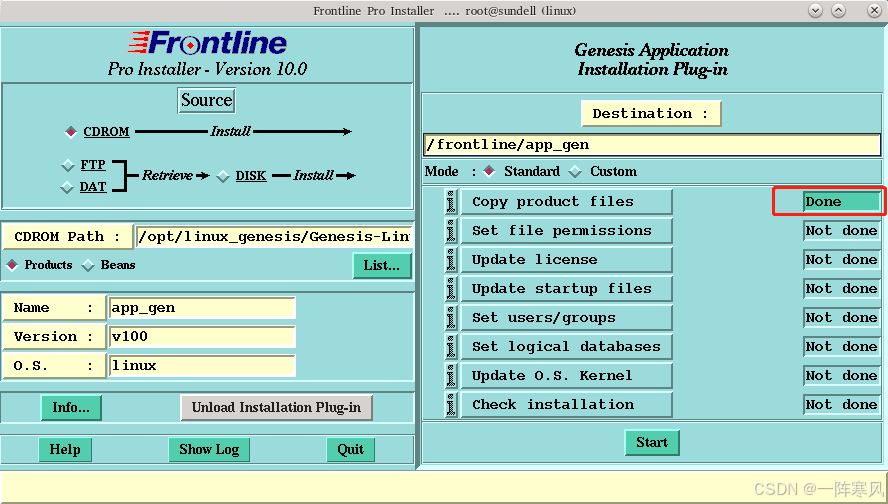Open info for Copy product files step
Image resolution: width=888 pixels, height=504 pixels.
point(451,202)
